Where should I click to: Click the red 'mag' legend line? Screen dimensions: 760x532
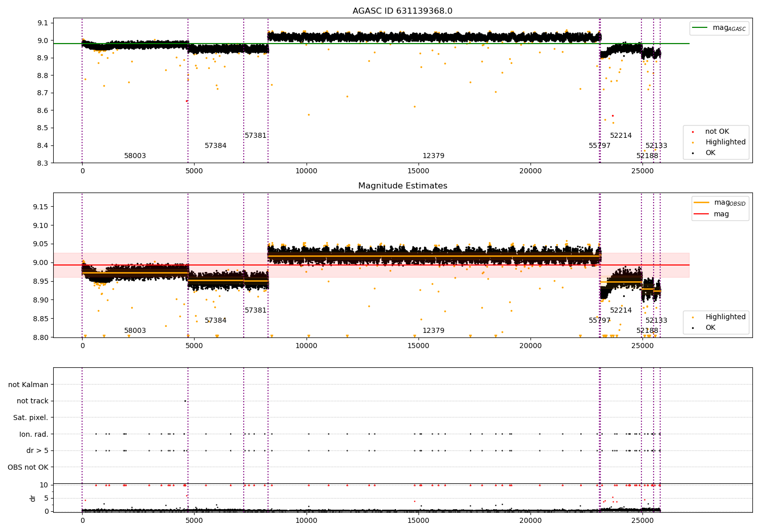pos(701,214)
